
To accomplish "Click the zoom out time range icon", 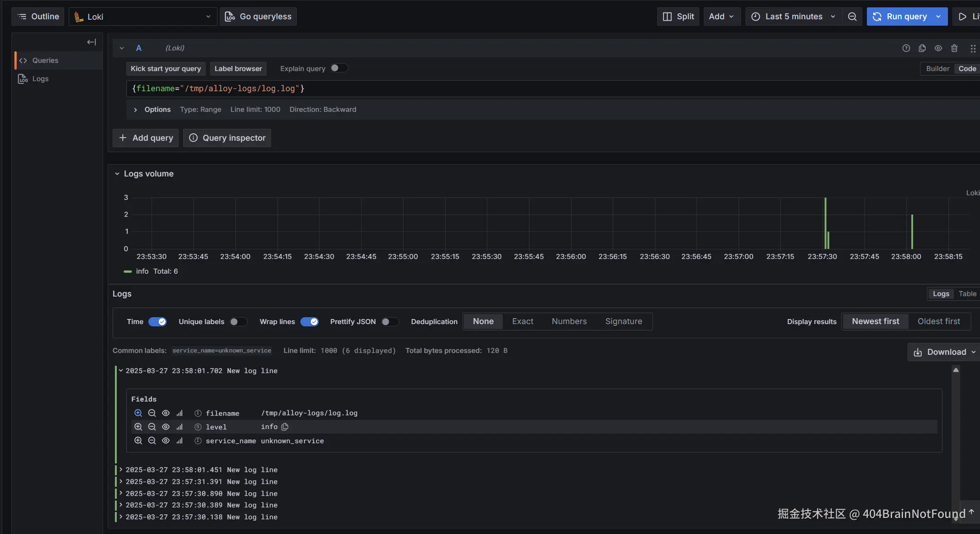I will tap(852, 17).
